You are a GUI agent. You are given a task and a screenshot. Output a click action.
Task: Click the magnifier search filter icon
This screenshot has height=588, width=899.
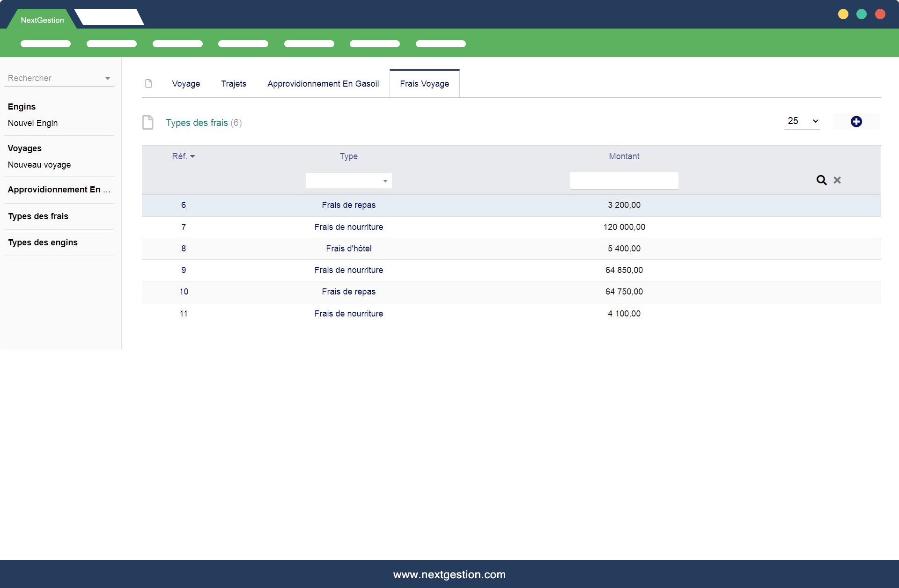pos(821,180)
